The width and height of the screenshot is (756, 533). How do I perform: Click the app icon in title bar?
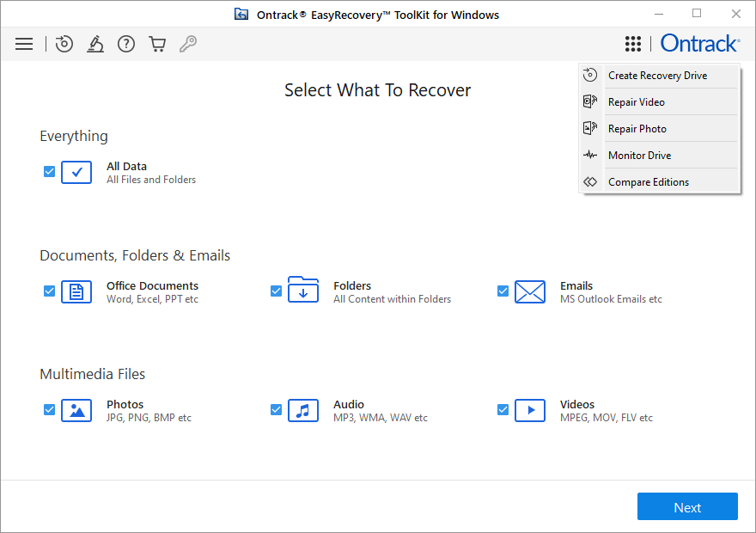tap(241, 15)
